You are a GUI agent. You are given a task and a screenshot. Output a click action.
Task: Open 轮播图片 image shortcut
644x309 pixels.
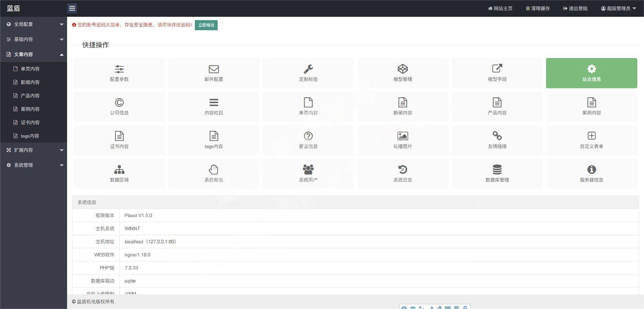(x=402, y=140)
